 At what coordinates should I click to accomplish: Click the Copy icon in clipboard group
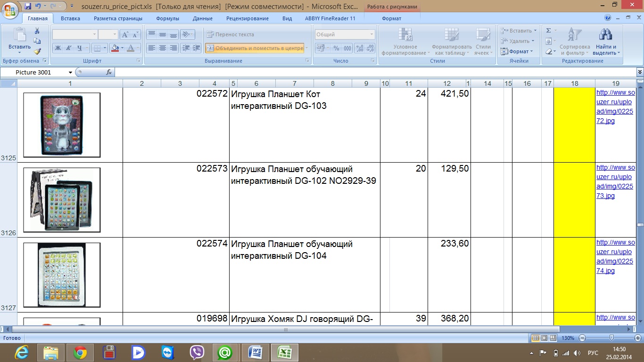(x=37, y=41)
